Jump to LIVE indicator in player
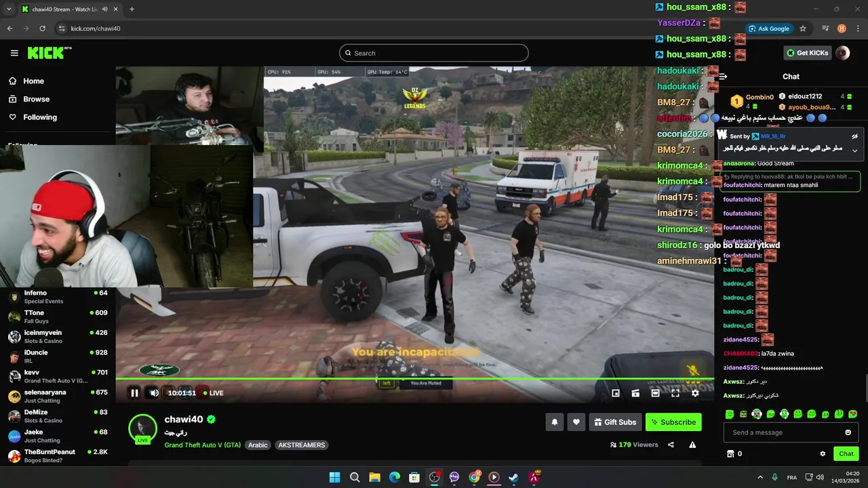868x488 pixels. pyautogui.click(x=212, y=393)
